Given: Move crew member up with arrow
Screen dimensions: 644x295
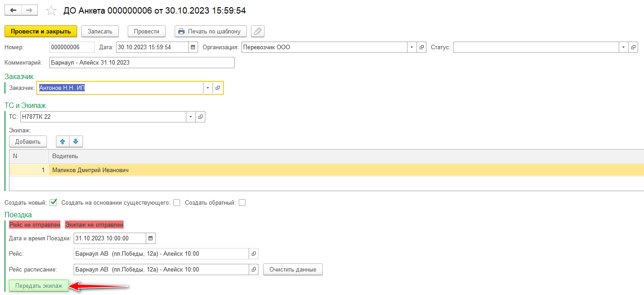Looking at the screenshot, I should point(63,141).
